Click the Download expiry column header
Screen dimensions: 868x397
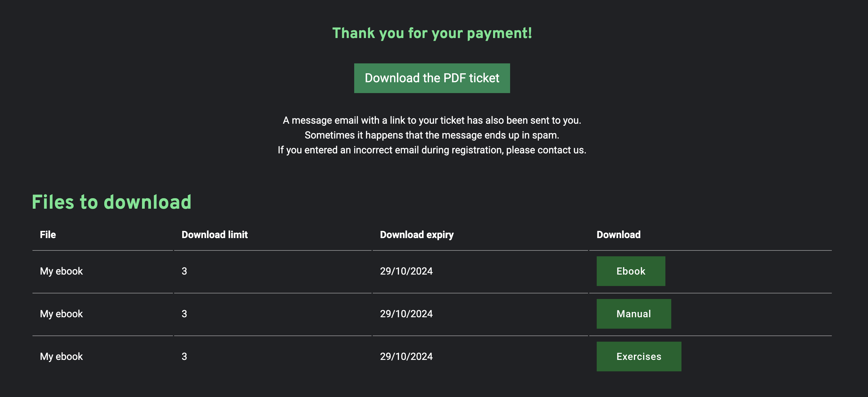tap(417, 235)
